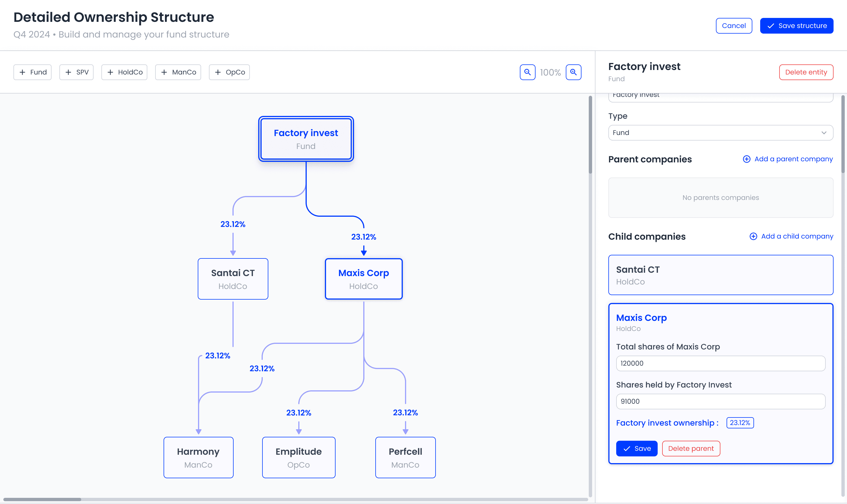Add a new Fund entity
847x504 pixels.
pyautogui.click(x=32, y=72)
